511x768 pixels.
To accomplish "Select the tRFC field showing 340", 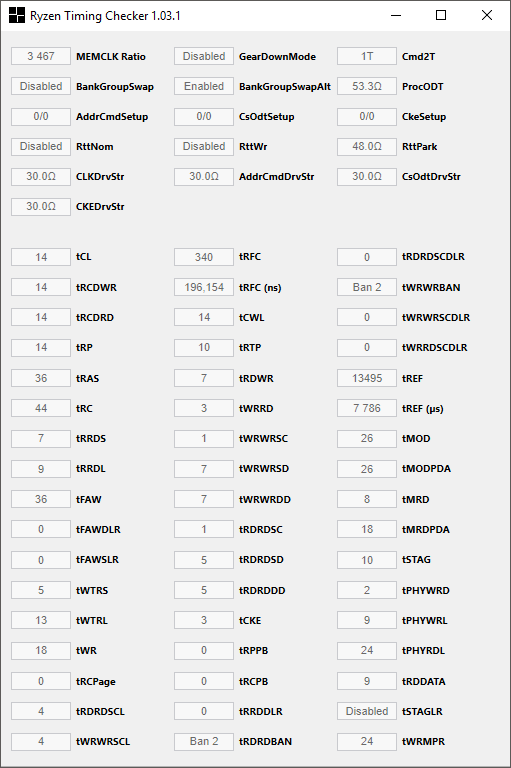I will (x=204, y=257).
